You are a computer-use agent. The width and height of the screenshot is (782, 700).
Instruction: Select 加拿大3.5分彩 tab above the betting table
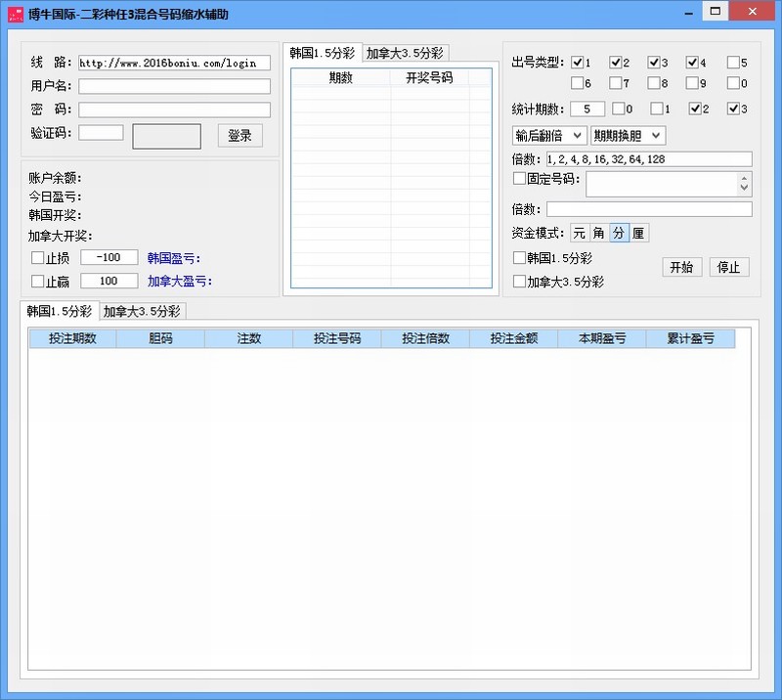(142, 312)
